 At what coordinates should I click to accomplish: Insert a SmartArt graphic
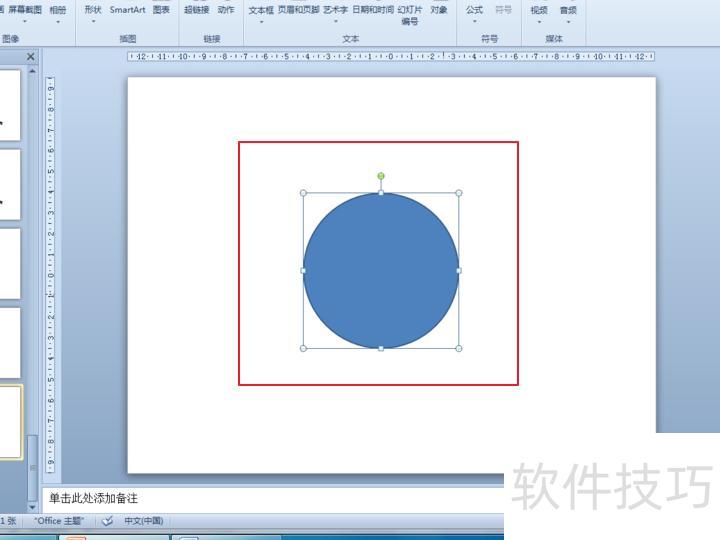128,10
